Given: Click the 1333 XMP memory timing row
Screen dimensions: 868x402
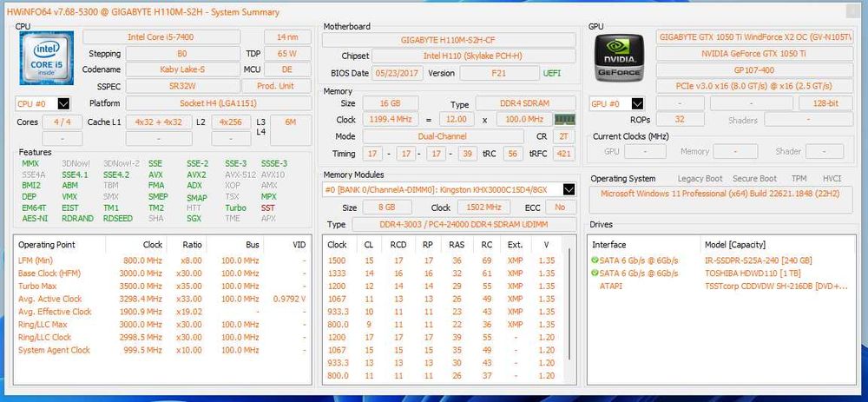Looking at the screenshot, I should (443, 273).
